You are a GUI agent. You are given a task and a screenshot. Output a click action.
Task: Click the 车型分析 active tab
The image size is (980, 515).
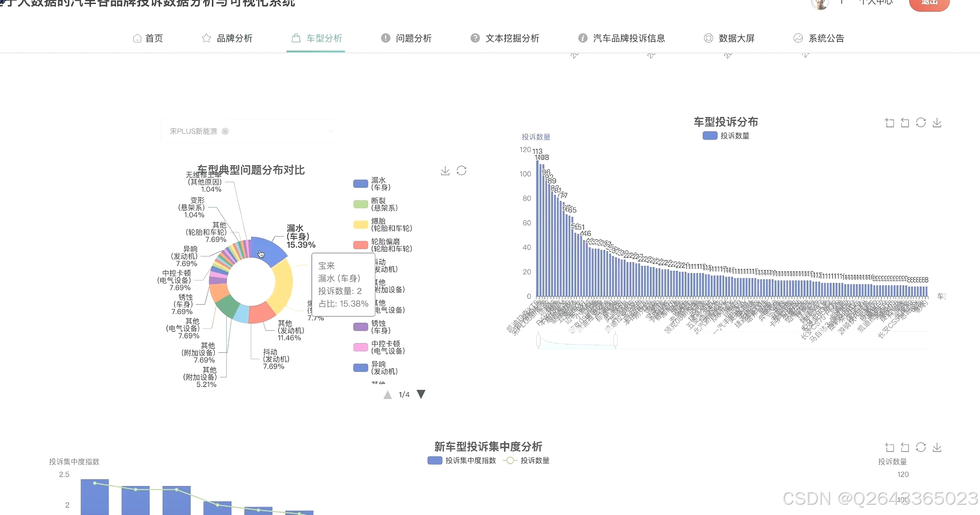[316, 38]
